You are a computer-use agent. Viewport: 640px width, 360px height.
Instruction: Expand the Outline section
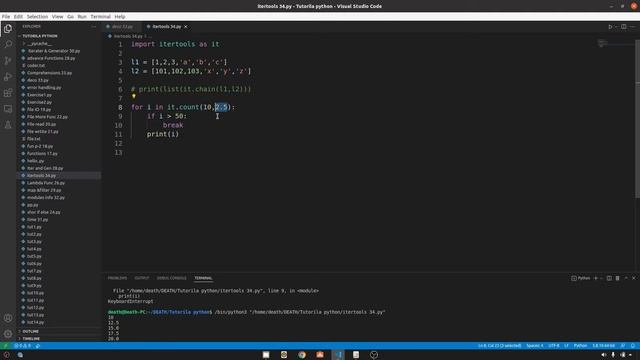tap(31, 331)
